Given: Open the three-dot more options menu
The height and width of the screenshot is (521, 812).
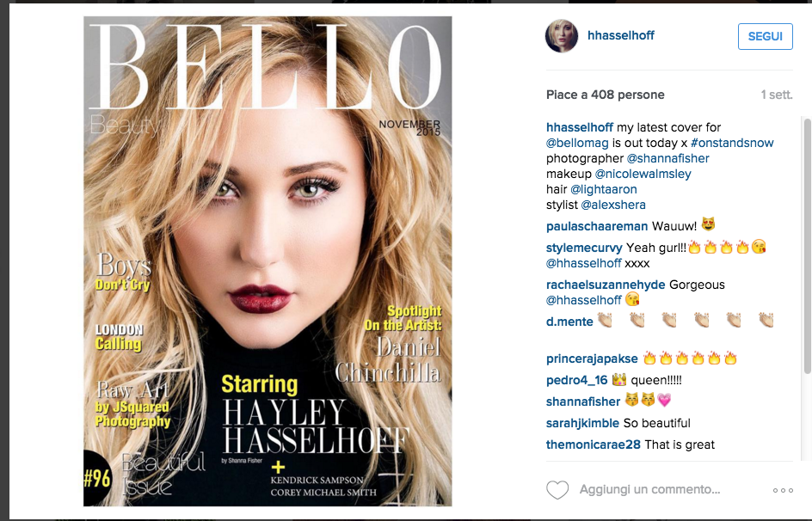Looking at the screenshot, I should pyautogui.click(x=783, y=490).
